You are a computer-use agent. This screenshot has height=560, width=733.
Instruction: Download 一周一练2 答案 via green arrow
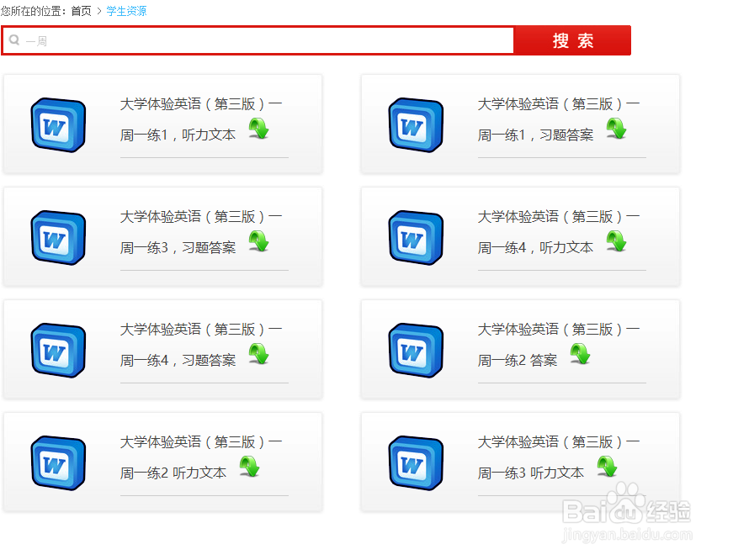[581, 353]
